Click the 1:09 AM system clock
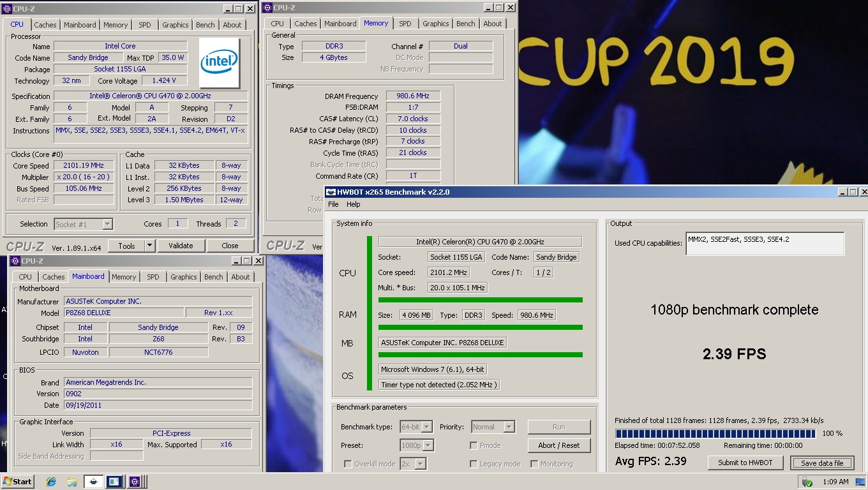 click(x=835, y=482)
